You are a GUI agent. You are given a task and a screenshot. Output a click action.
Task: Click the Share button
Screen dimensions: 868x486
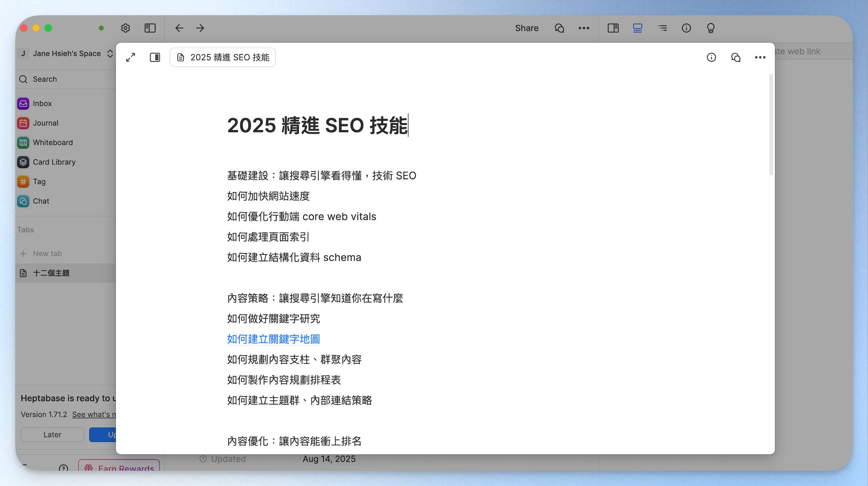(526, 28)
